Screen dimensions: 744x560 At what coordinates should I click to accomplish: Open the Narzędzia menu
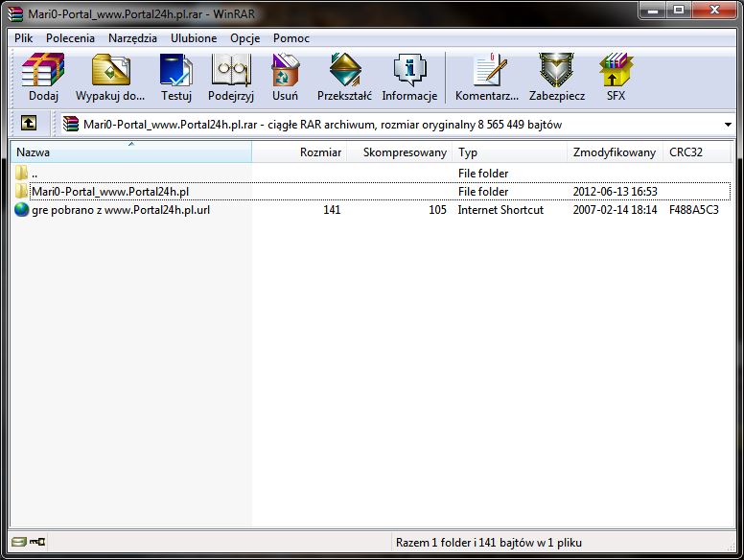[x=132, y=38]
